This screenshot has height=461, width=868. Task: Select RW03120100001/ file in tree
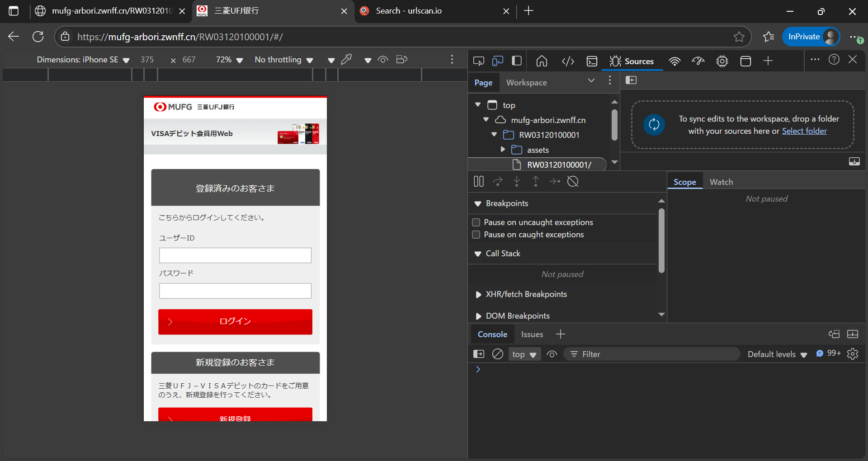559,165
